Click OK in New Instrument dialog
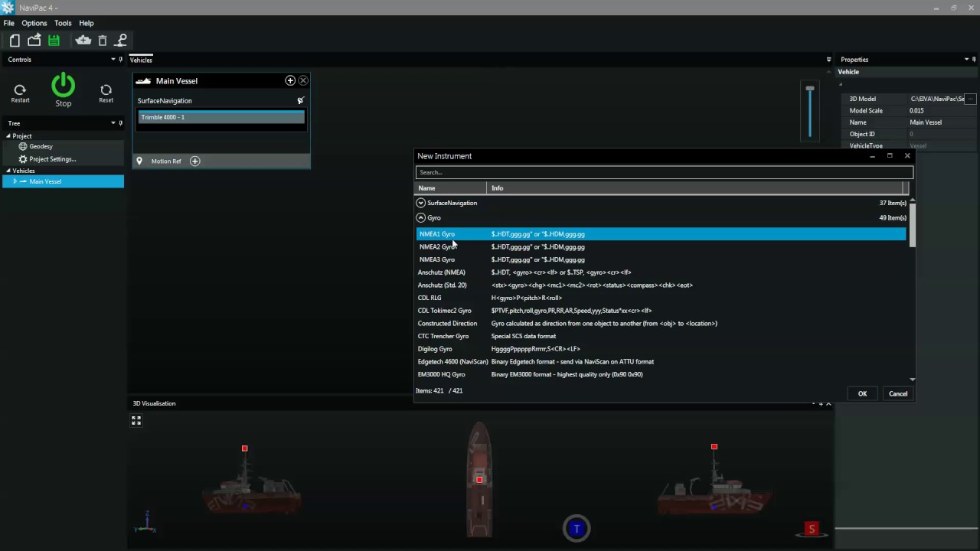 point(862,393)
